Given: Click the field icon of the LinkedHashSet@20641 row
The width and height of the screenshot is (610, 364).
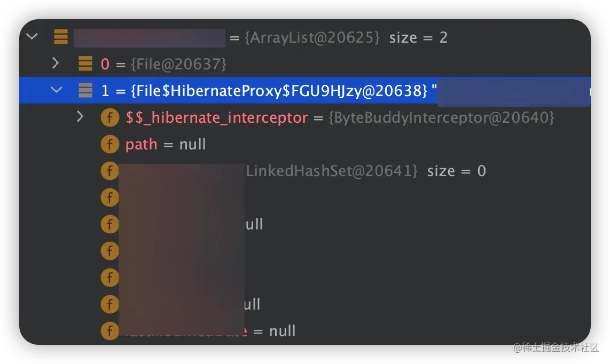Looking at the screenshot, I should tap(110, 171).
